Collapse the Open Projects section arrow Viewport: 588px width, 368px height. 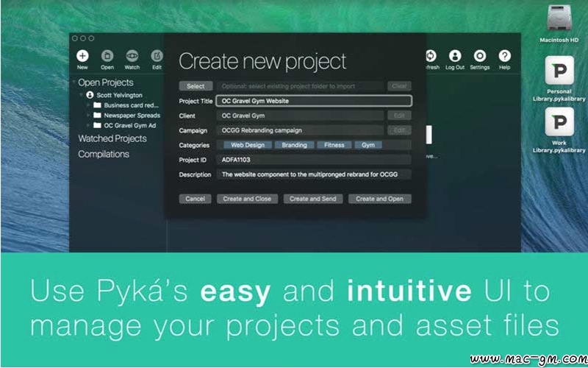(x=74, y=82)
